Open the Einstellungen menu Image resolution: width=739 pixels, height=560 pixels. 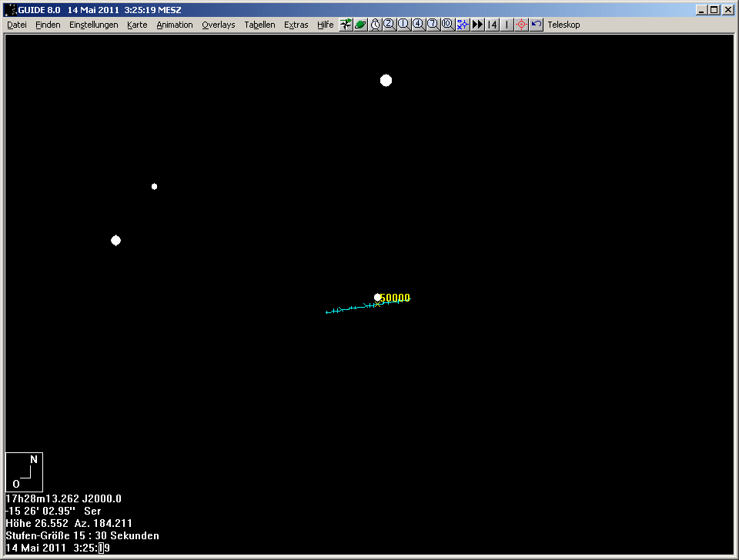click(x=93, y=25)
